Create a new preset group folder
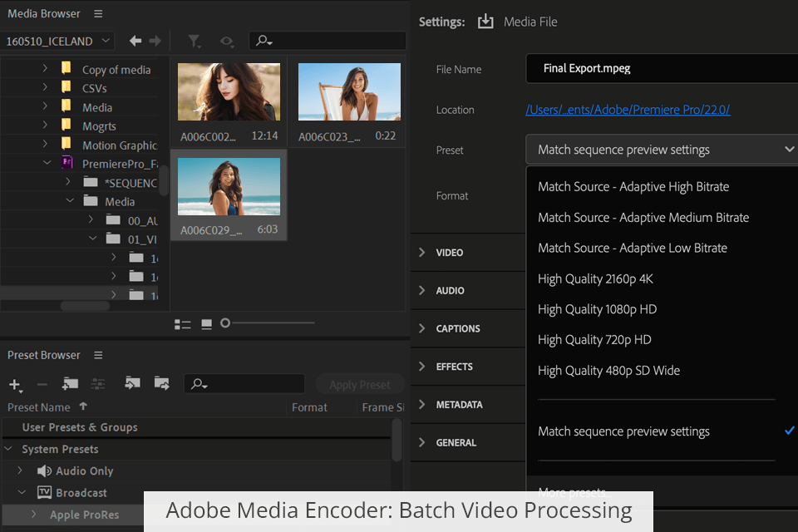 tap(70, 384)
